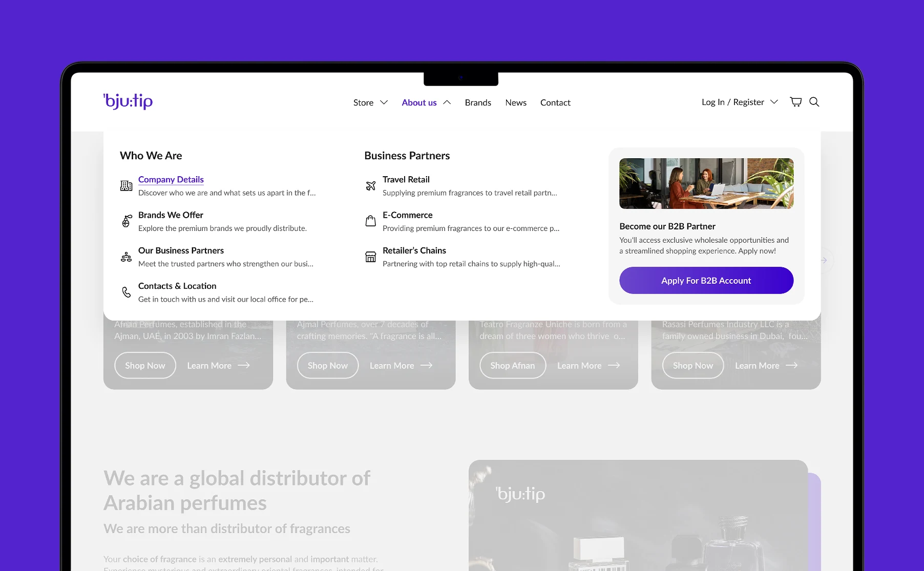This screenshot has height=571, width=924.
Task: Click the Travel Retail airplane icon
Action: click(x=370, y=186)
